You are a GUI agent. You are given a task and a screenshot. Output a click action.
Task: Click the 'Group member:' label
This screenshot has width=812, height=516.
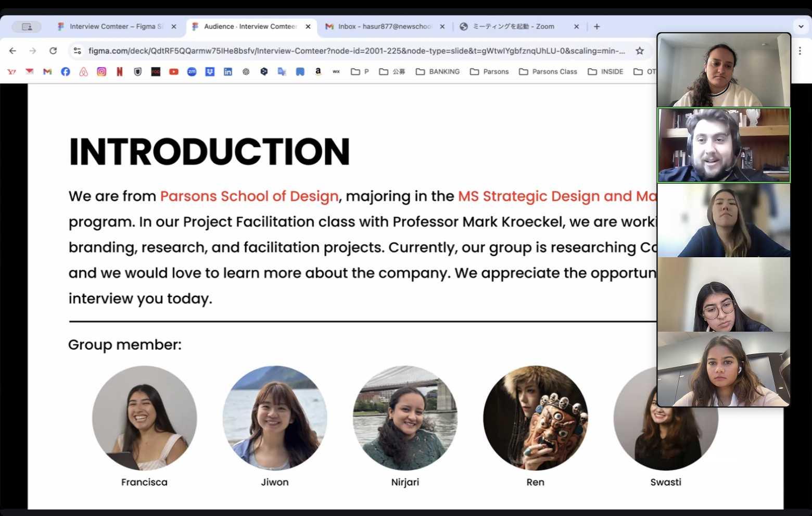[125, 345]
